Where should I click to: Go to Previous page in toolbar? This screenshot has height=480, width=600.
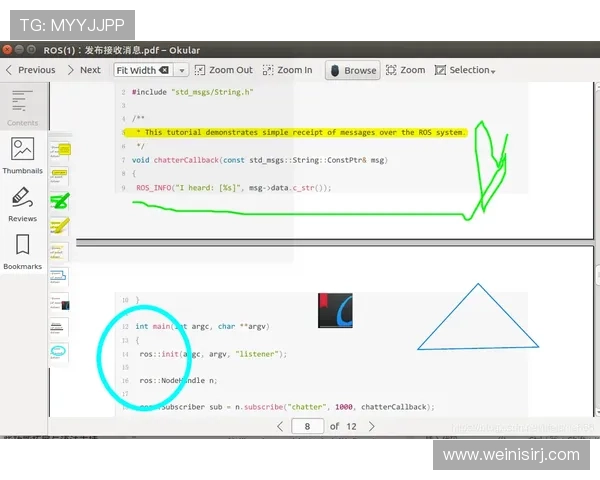[30, 70]
